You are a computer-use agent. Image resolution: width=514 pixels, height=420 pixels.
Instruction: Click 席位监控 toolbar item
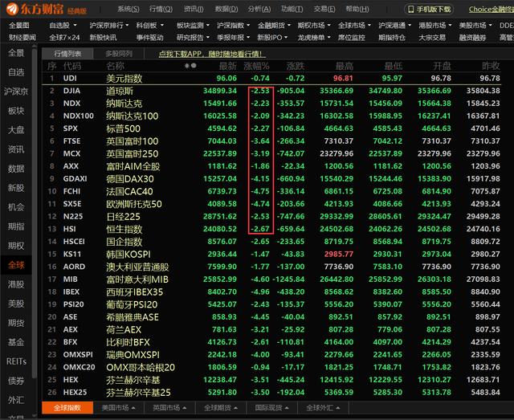[352, 38]
